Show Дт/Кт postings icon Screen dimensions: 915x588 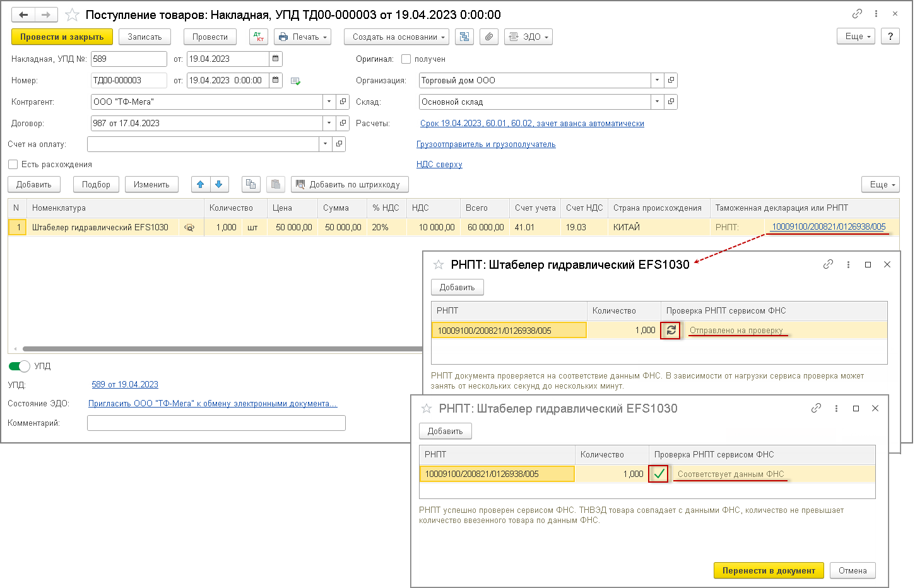pos(259,37)
